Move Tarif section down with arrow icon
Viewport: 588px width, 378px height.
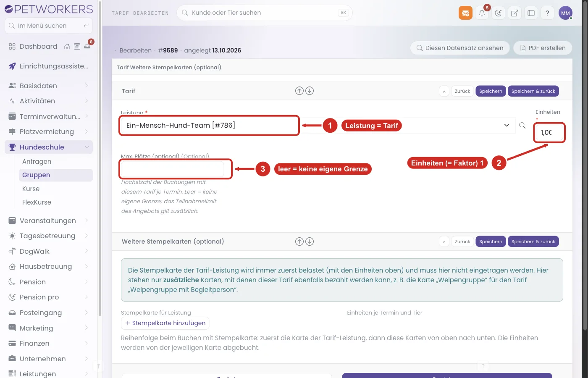[310, 91]
